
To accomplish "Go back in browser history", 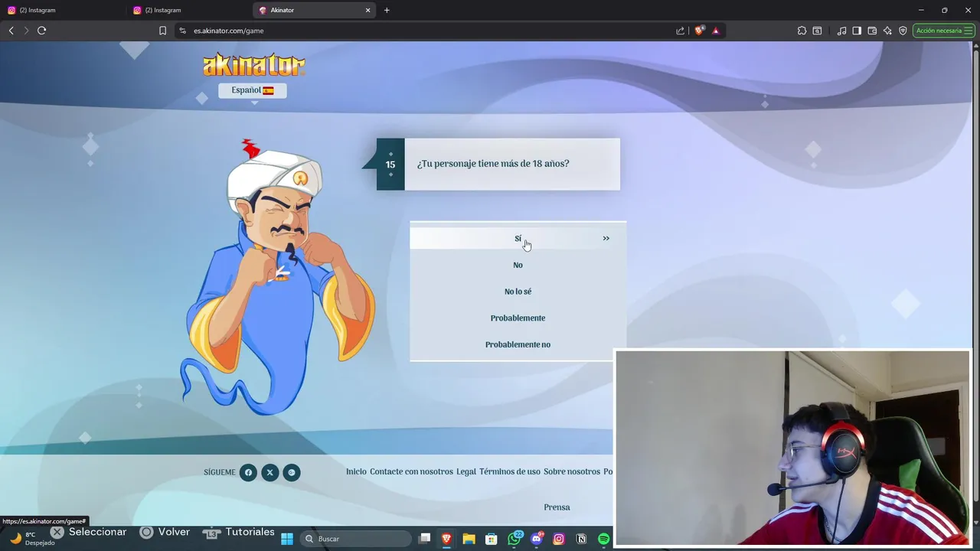I will (x=11, y=31).
